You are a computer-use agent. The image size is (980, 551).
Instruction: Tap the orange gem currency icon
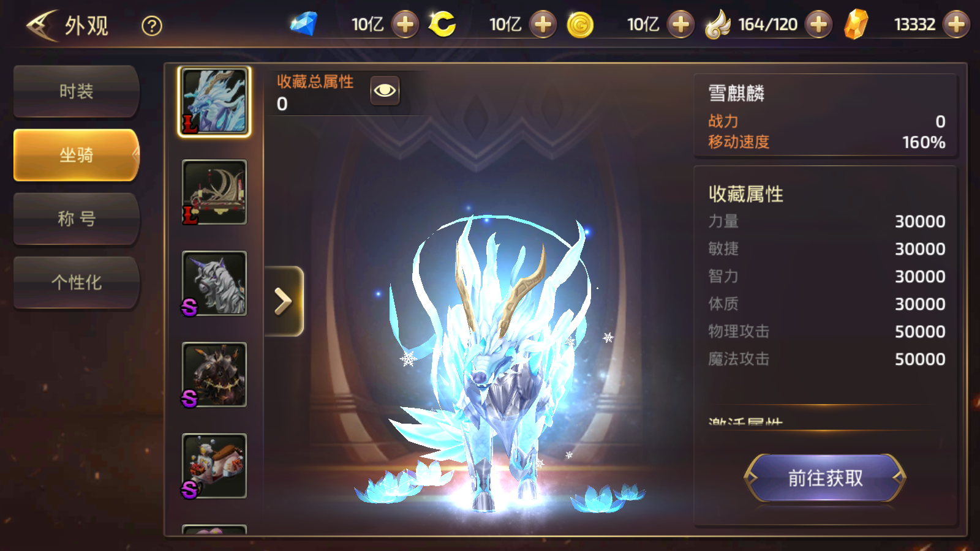pos(856,24)
